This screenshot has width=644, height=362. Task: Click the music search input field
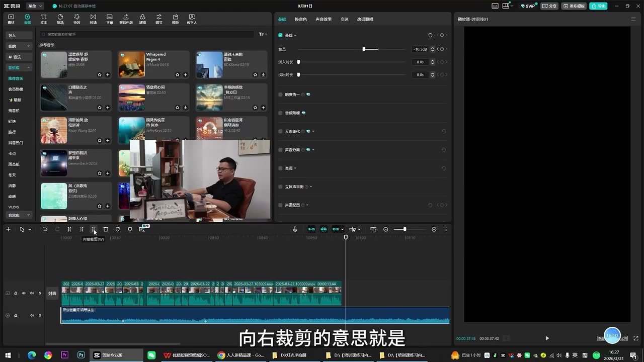tap(147, 34)
